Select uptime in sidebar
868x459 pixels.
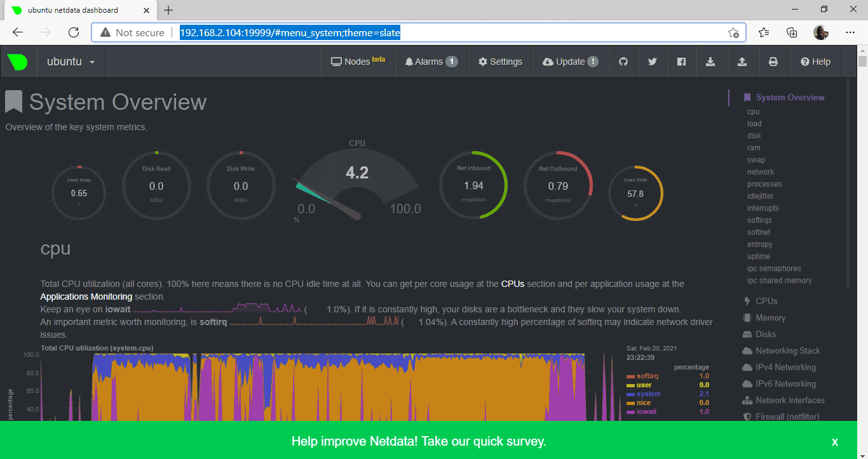pyautogui.click(x=759, y=256)
